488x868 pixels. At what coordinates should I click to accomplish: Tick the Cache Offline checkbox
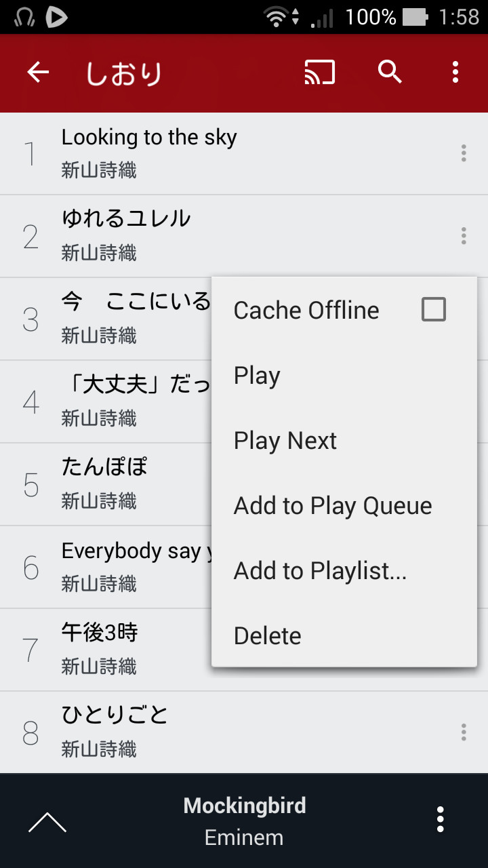click(x=432, y=309)
